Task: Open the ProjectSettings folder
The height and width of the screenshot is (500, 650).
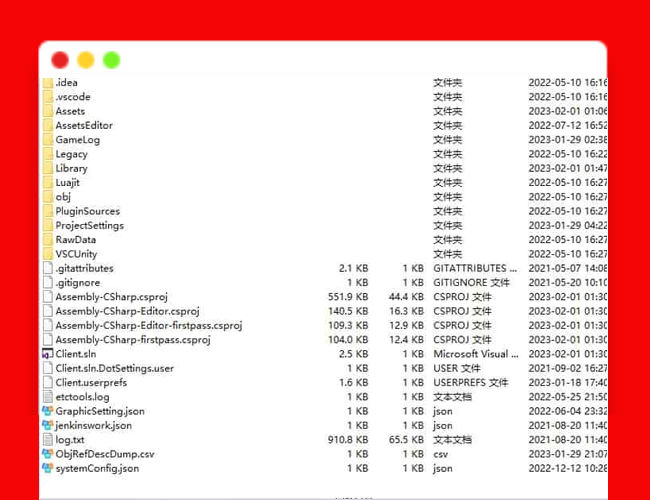Action: (89, 226)
